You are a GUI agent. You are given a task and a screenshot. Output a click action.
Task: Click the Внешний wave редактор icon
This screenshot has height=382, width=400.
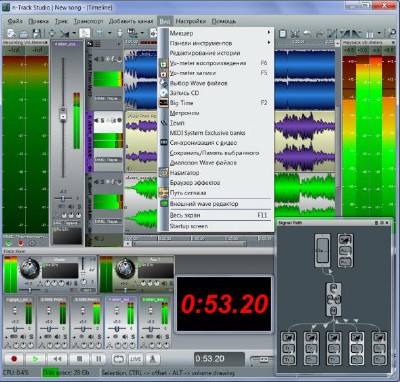click(164, 203)
